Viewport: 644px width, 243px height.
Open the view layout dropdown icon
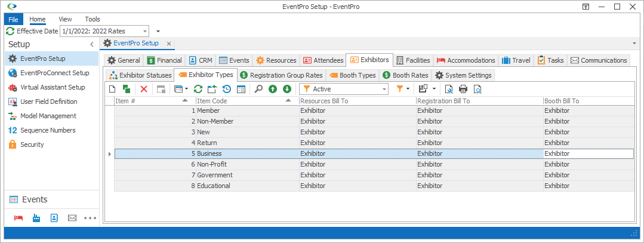181,89
